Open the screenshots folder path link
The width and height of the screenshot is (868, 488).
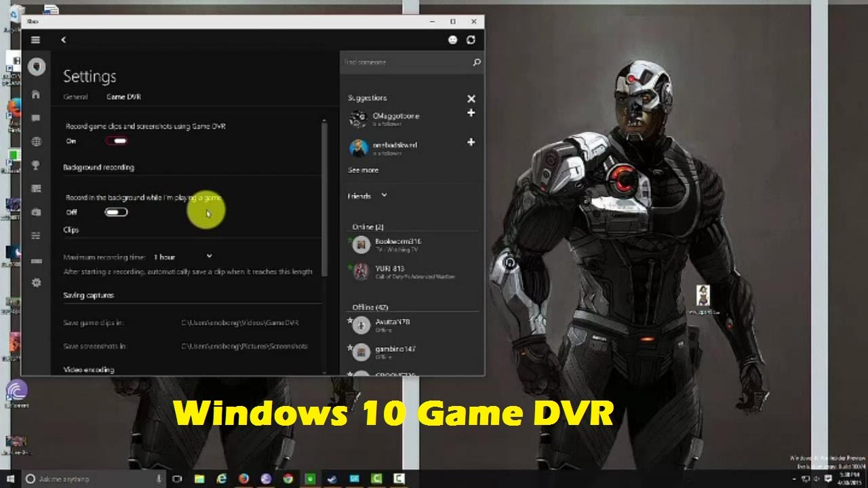pos(245,346)
